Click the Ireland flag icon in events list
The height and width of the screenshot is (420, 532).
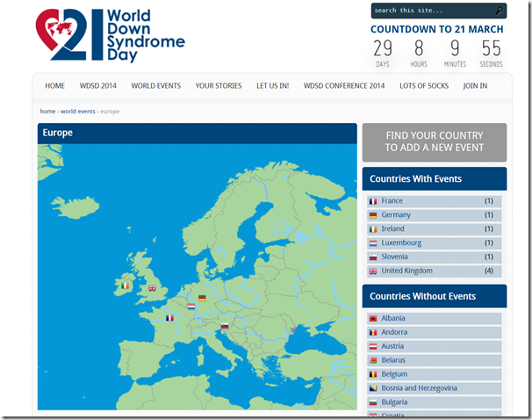[x=373, y=229]
